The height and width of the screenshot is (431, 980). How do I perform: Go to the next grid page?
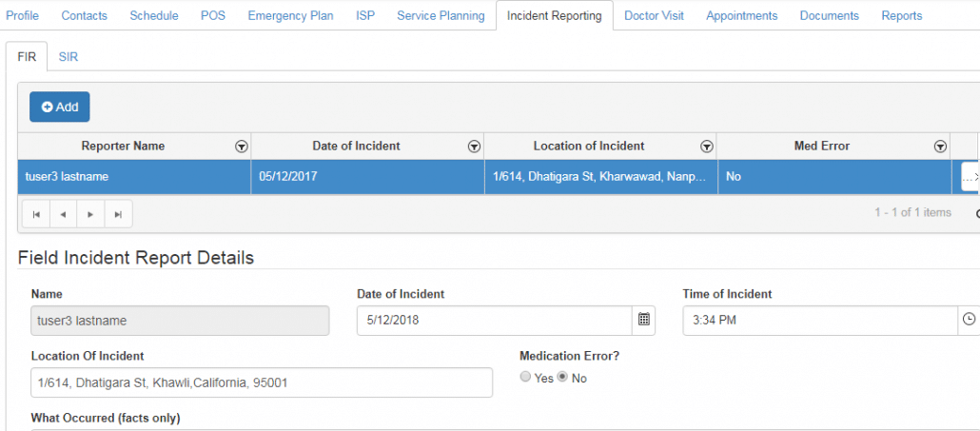pos(90,214)
